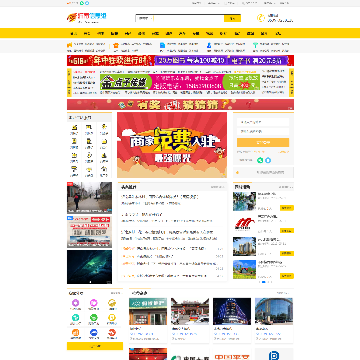Focus the username field in the login panel
The image size is (360, 360).
pos(263,122)
